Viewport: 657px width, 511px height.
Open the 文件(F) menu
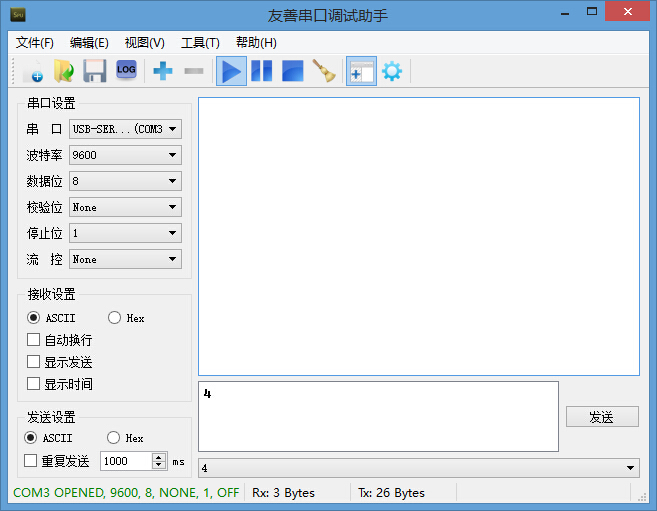tap(34, 43)
